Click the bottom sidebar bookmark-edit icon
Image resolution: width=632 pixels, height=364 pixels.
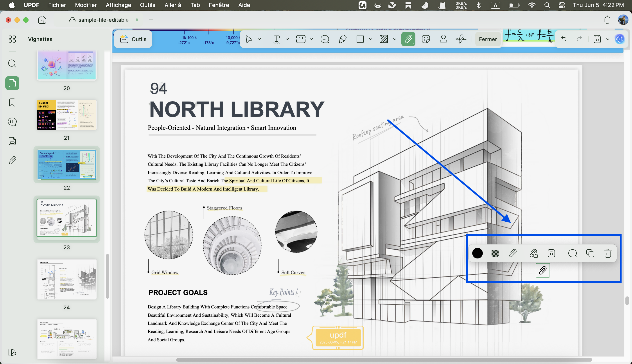pyautogui.click(x=12, y=353)
